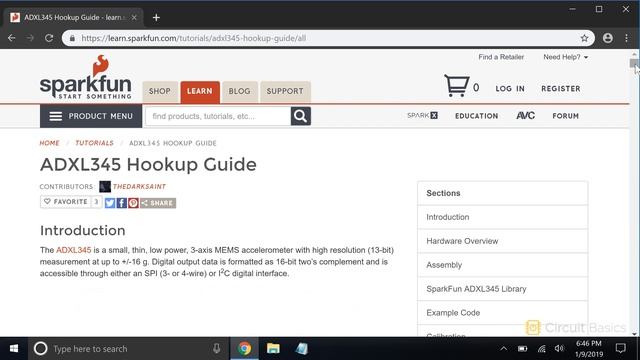Click the browser forward arrow
The height and width of the screenshot is (360, 640).
pyautogui.click(x=30, y=38)
